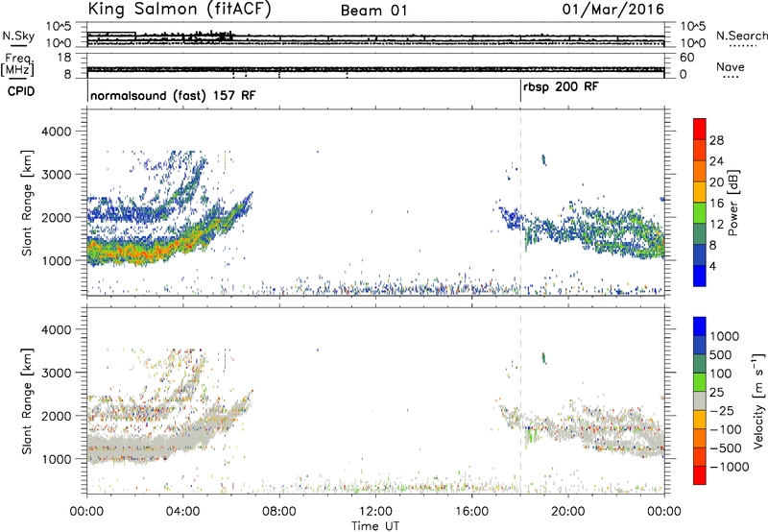
Task: Click the '28' Power colorbar value
Action: tap(716, 140)
